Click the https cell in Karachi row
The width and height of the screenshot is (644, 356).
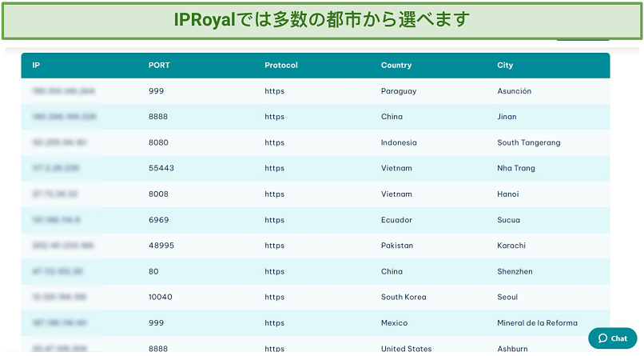click(x=274, y=245)
